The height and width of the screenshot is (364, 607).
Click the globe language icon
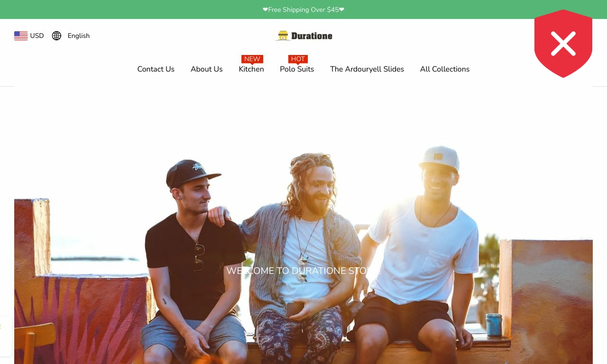[56, 36]
